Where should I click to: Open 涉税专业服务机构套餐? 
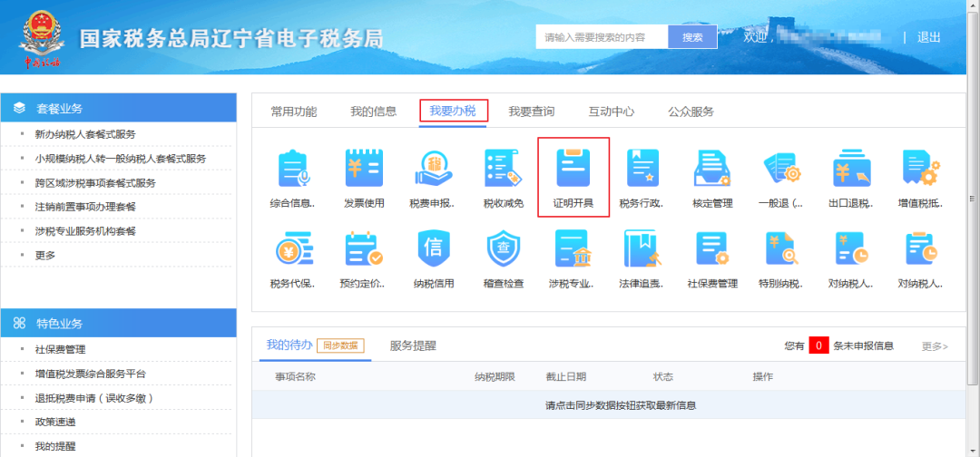pyautogui.click(x=85, y=231)
